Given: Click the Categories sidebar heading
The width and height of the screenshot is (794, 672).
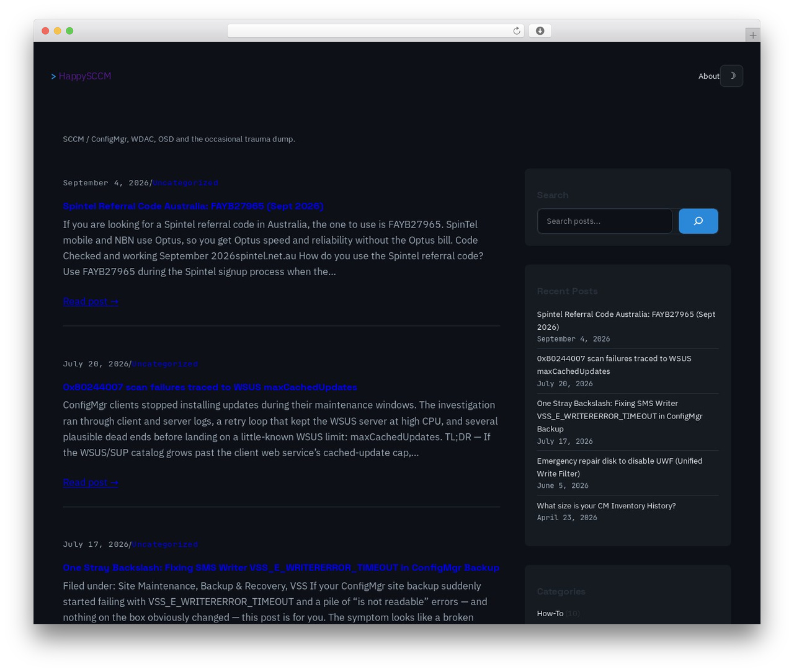Looking at the screenshot, I should (x=561, y=591).
